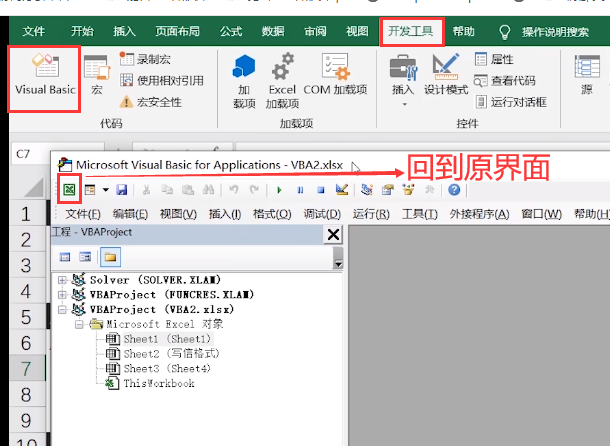
Task: Open the Macros (宏) button
Action: pos(97,75)
